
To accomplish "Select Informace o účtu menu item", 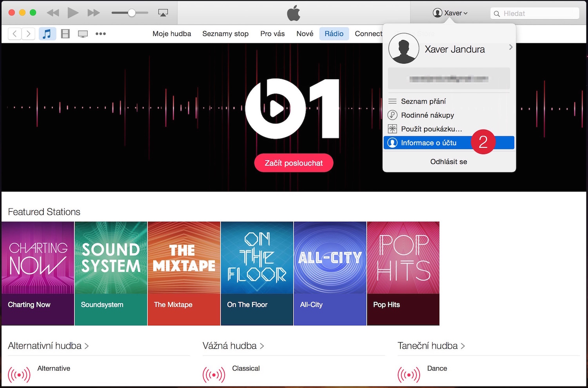I will 428,143.
